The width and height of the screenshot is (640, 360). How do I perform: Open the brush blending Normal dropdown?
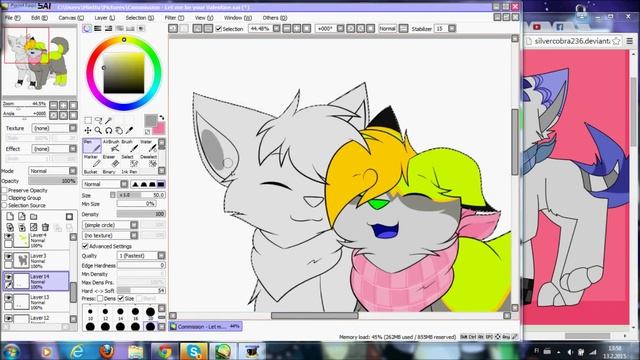click(x=105, y=184)
